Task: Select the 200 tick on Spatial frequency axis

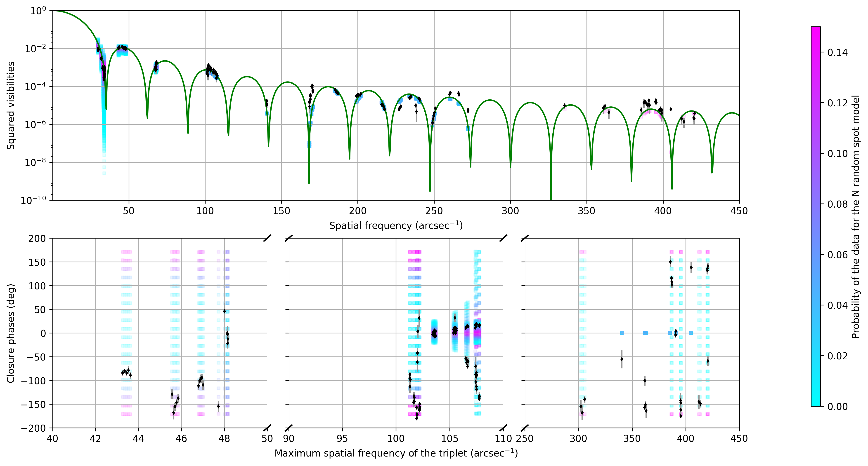Action: 357,211
